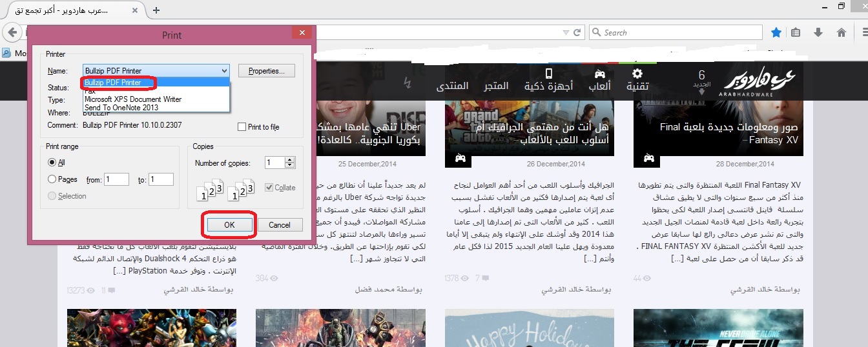Open a new tab with the plus icon

click(156, 10)
